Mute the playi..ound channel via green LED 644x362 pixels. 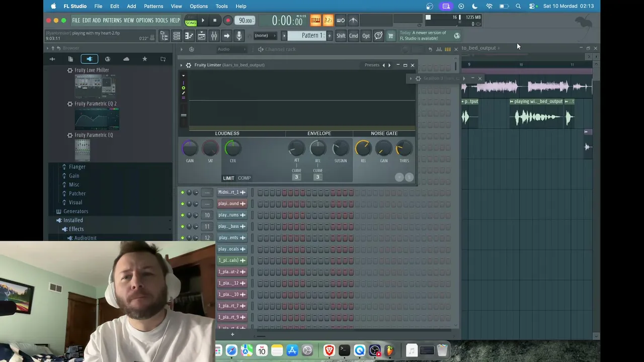coord(183,204)
